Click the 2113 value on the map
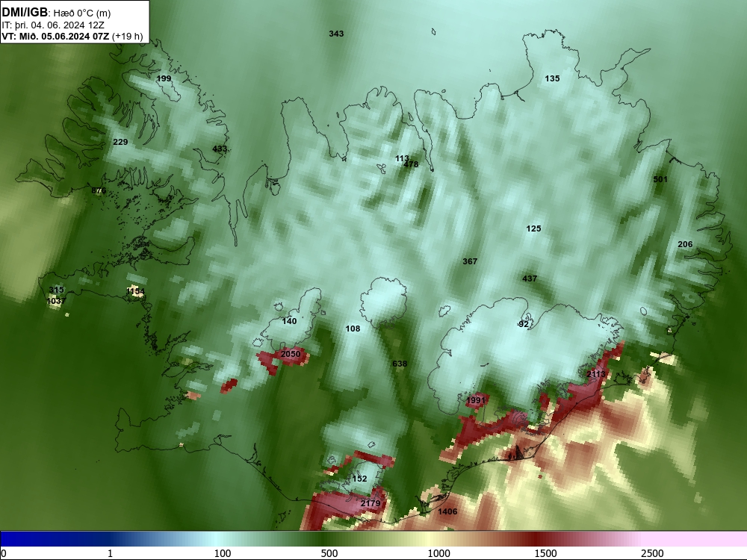This screenshot has width=747, height=560. pyautogui.click(x=596, y=374)
